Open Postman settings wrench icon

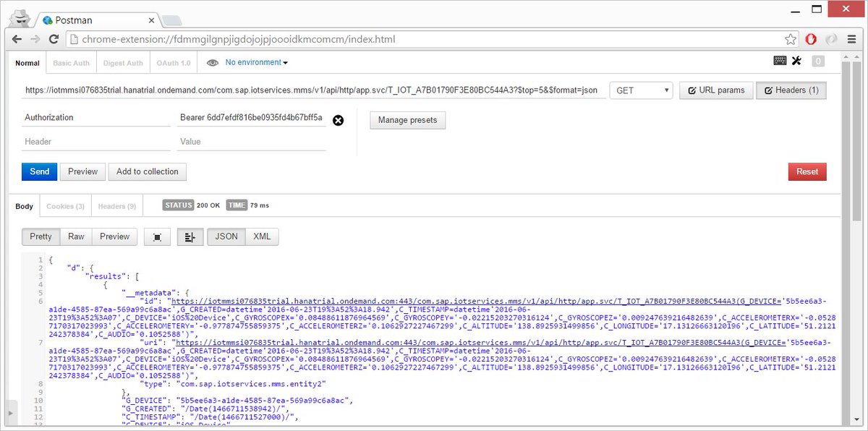pos(797,61)
